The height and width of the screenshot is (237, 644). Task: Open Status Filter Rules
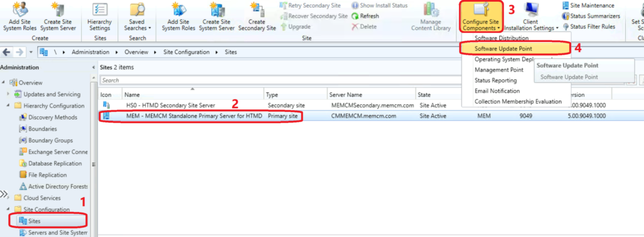pos(589,26)
